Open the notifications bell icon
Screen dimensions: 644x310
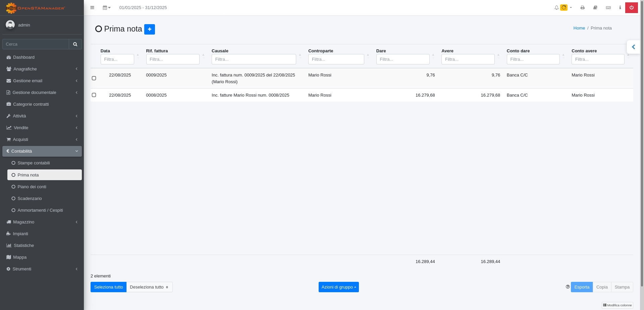556,8
